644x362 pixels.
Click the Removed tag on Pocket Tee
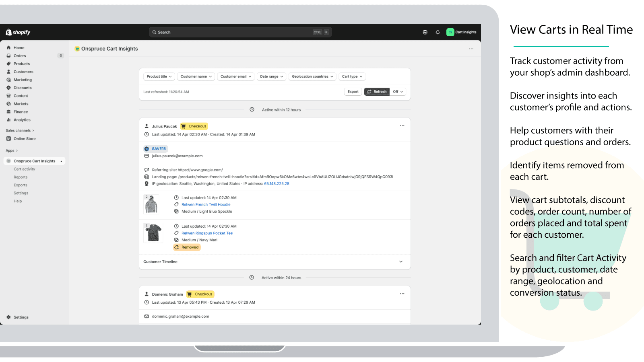187,247
